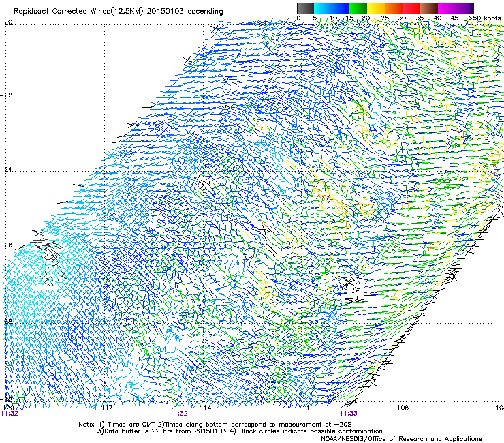Click the cyan 5-10 knots color segment

[323, 9]
